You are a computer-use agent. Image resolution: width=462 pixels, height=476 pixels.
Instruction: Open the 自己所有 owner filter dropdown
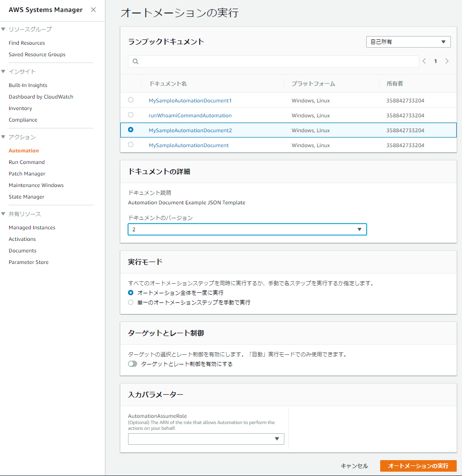408,42
